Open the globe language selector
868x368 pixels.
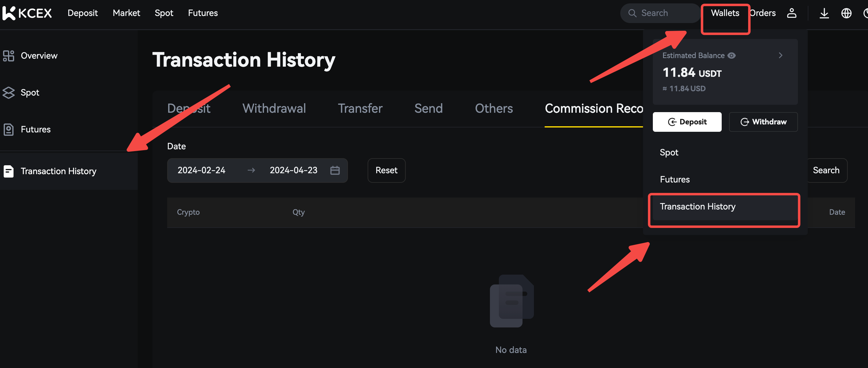846,13
